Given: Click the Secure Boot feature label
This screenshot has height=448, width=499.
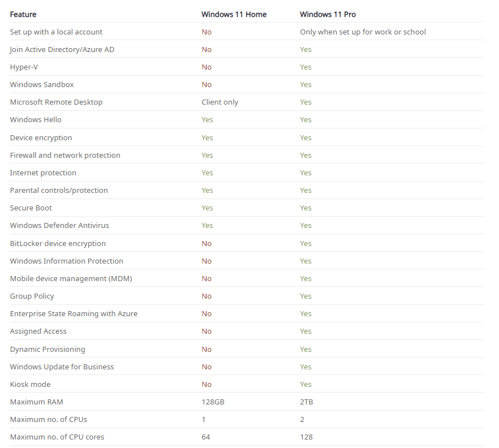Looking at the screenshot, I should click(x=31, y=208).
